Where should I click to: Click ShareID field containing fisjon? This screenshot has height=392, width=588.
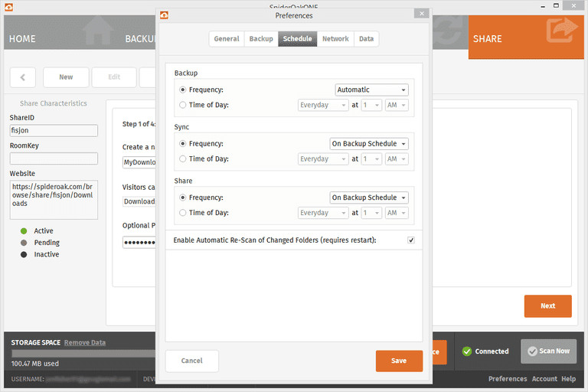[54, 131]
